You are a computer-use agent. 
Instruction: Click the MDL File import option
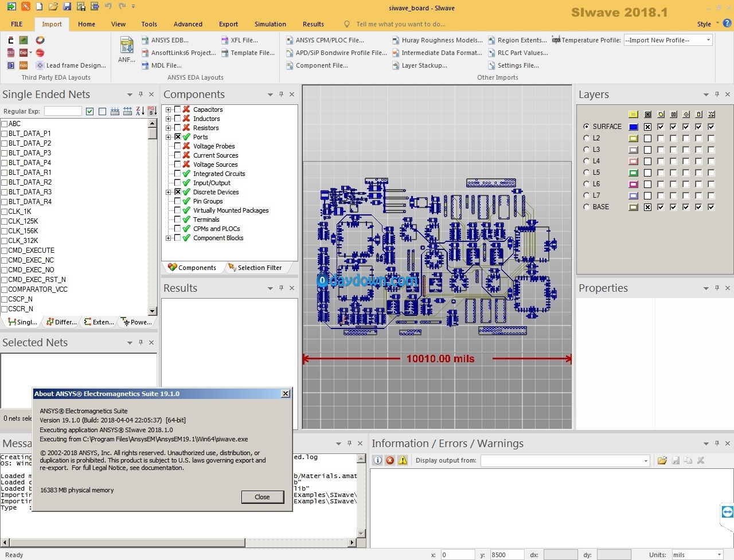161,65
